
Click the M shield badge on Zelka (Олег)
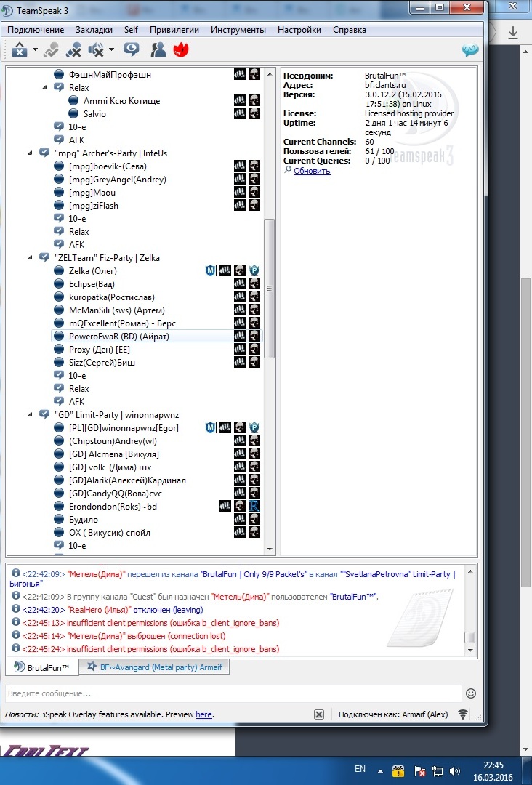[211, 271]
